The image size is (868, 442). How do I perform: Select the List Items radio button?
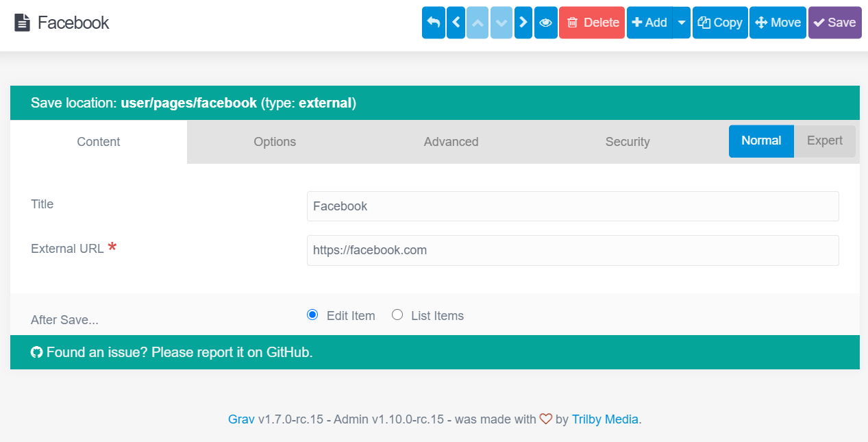(x=397, y=315)
